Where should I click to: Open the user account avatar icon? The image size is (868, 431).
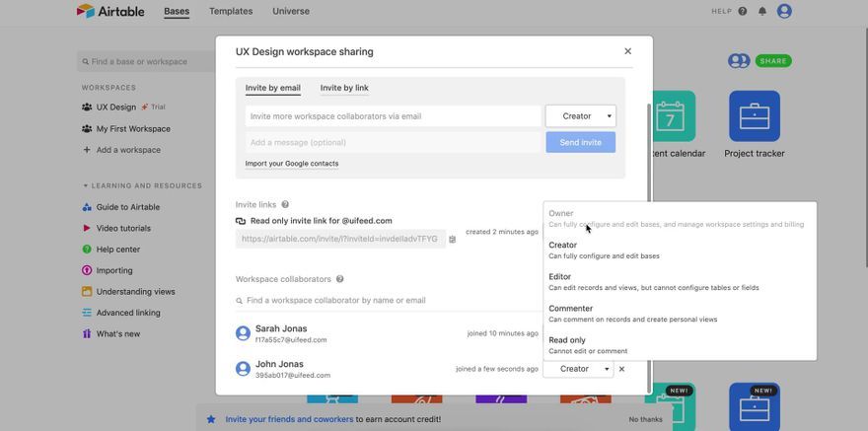[784, 11]
